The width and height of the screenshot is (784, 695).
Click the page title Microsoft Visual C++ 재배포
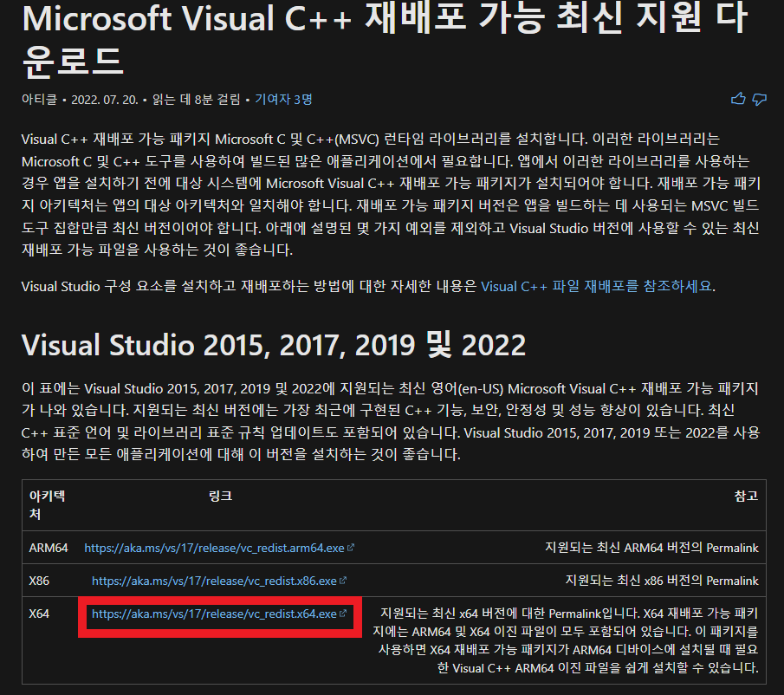385,39
